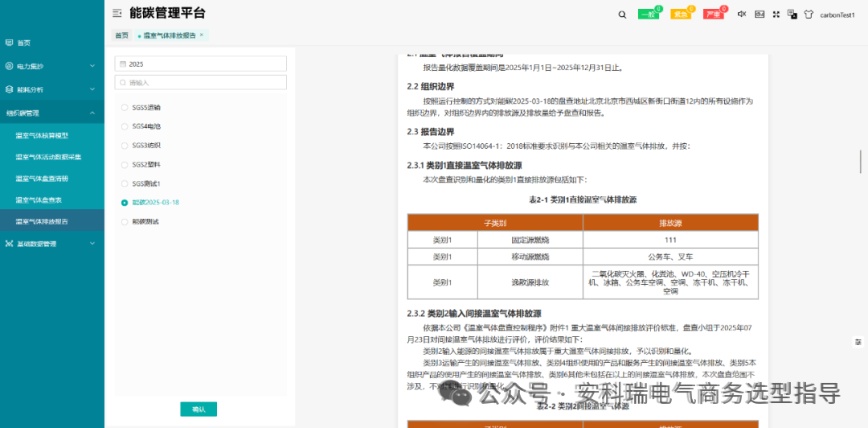868x428 pixels.
Task: Click the 移动源燃烧 table cell
Action: [530, 257]
